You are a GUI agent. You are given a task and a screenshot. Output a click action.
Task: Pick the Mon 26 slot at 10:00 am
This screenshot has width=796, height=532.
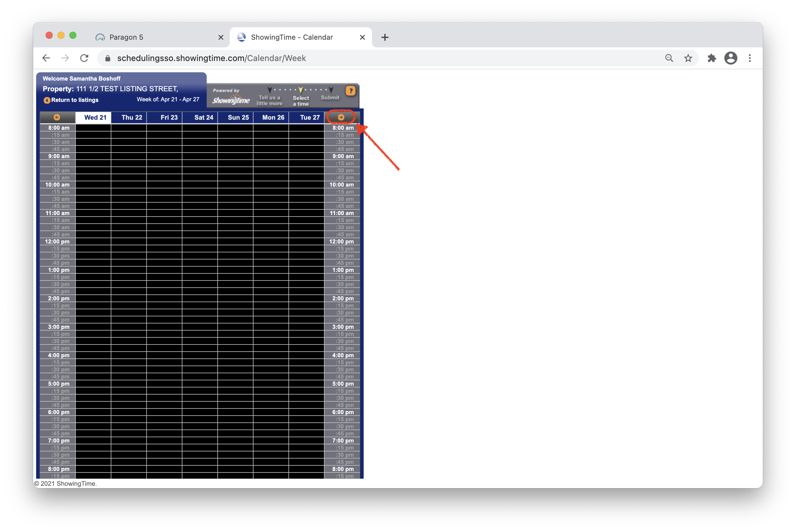(271, 185)
